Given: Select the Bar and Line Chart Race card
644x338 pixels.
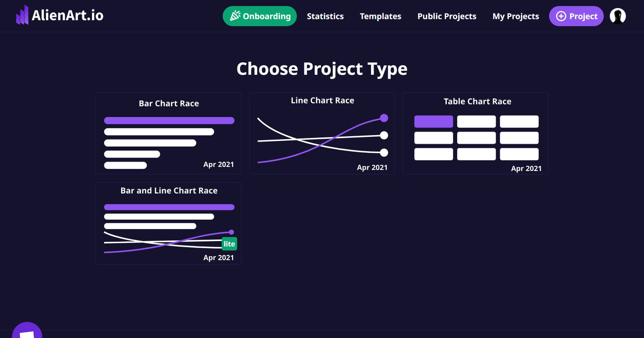Looking at the screenshot, I should 168,223.
